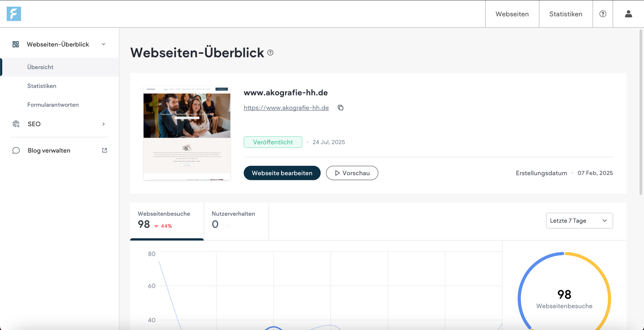Click the page vertical scrollbar
Image resolution: width=644 pixels, height=330 pixels.
(641, 112)
